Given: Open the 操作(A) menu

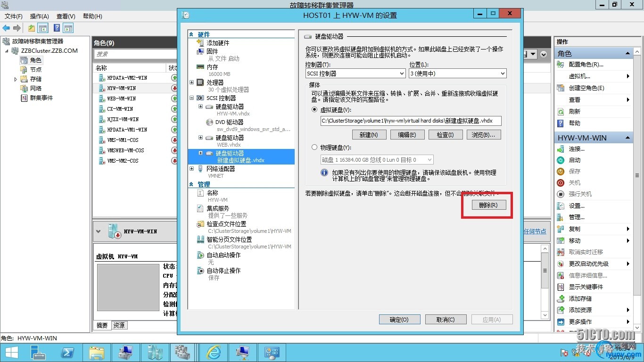Looking at the screenshot, I should pyautogui.click(x=40, y=16).
